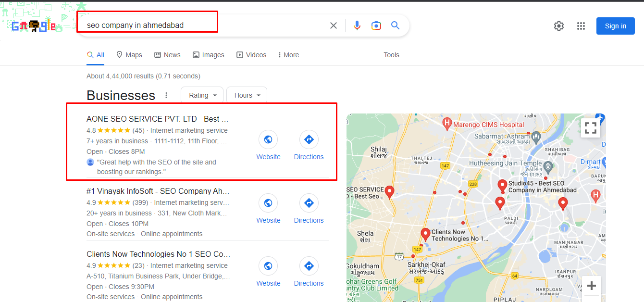Click the Sign in button

click(x=615, y=26)
